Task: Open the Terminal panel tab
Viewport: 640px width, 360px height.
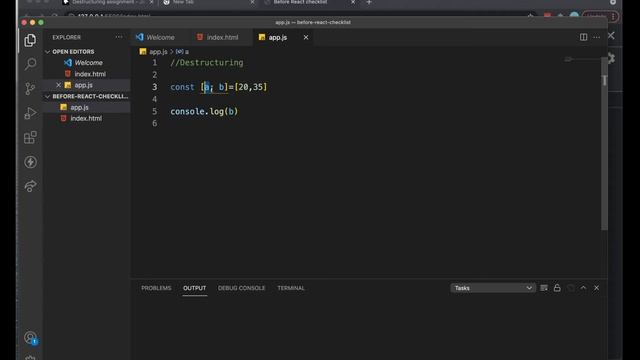Action: click(291, 288)
